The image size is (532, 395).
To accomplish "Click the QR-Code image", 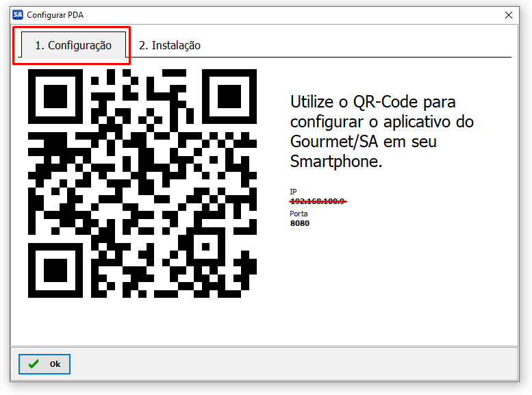I will pyautogui.click(x=142, y=183).
